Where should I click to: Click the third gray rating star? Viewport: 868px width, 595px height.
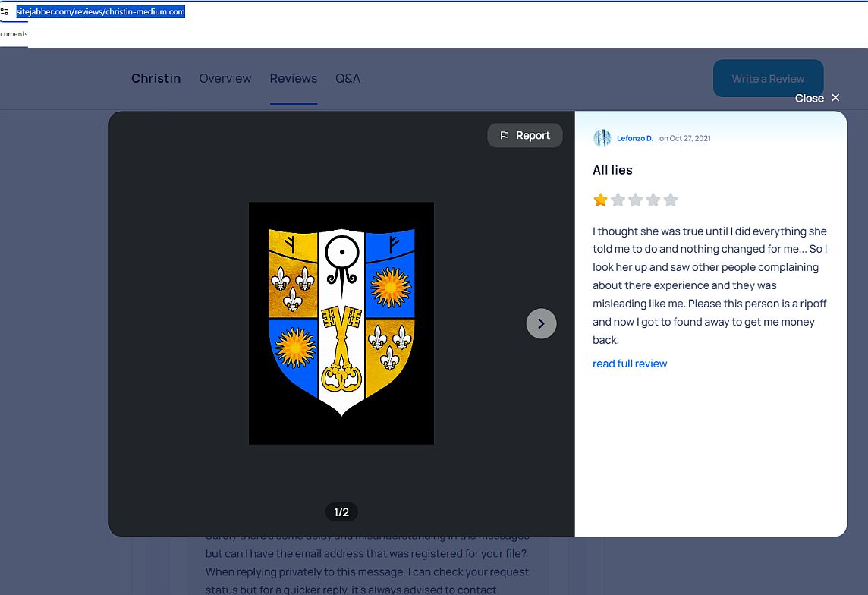click(x=636, y=200)
